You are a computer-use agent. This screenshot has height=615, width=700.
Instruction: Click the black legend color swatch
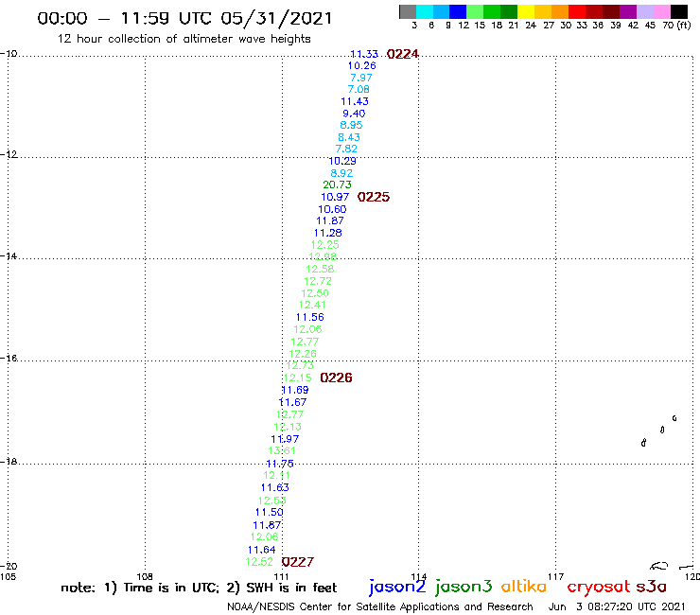pyautogui.click(x=678, y=11)
